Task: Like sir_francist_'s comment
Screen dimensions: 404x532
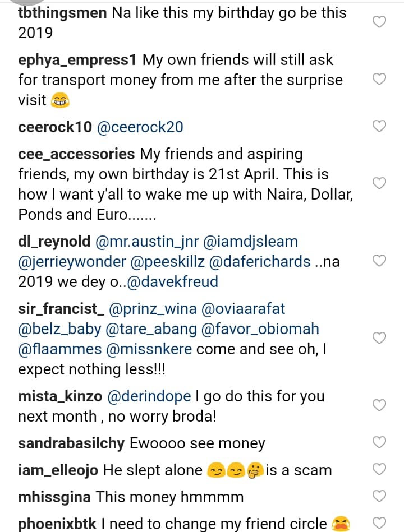Action: (380, 337)
